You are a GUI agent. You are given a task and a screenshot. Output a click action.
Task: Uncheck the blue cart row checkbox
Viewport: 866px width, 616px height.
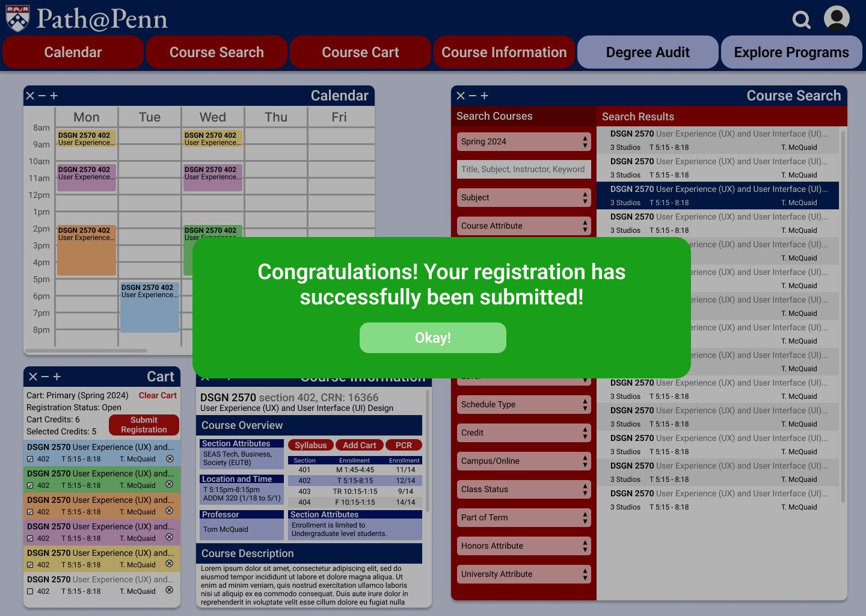(30, 459)
